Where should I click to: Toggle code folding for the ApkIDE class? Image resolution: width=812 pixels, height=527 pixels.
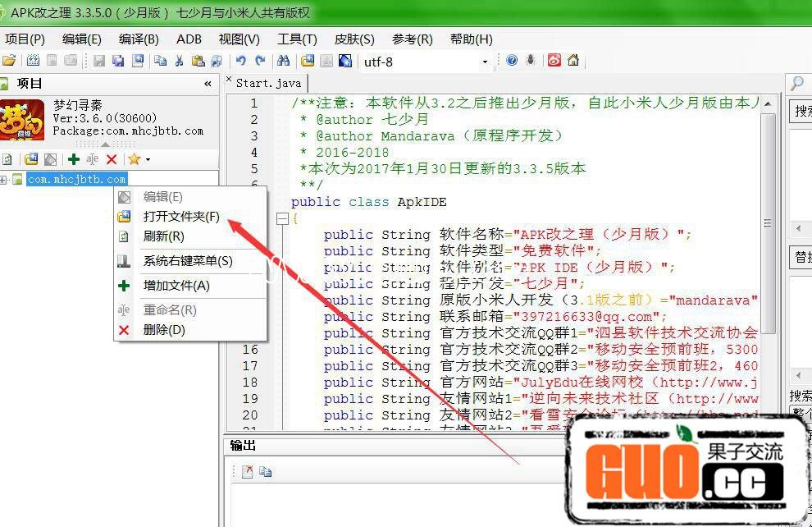click(x=283, y=219)
